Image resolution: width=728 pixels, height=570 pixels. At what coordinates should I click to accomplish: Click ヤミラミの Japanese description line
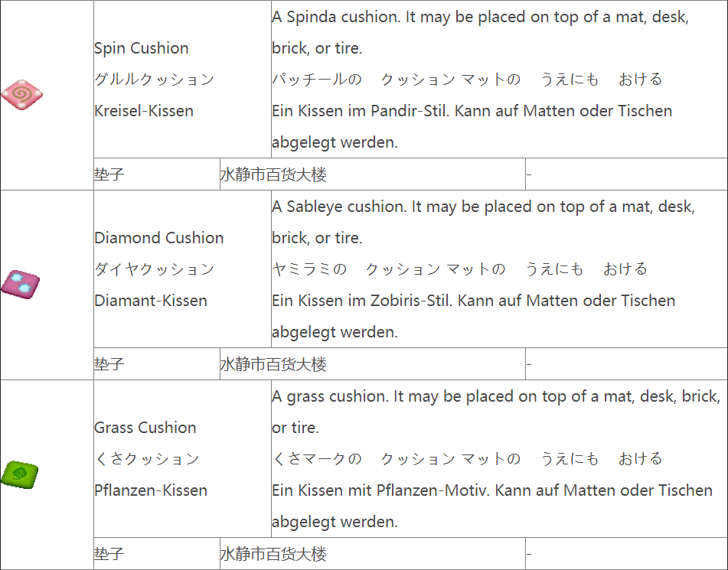pos(459,269)
